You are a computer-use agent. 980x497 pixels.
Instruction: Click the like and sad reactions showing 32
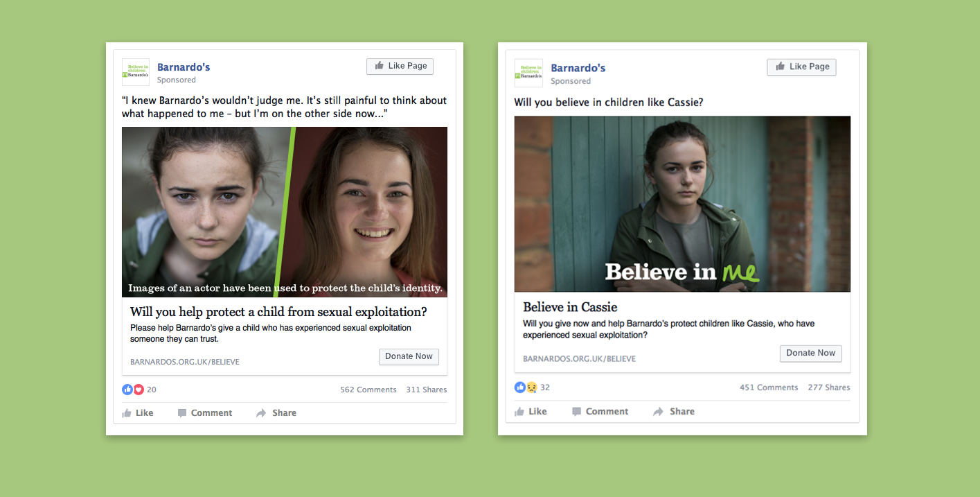(x=532, y=387)
